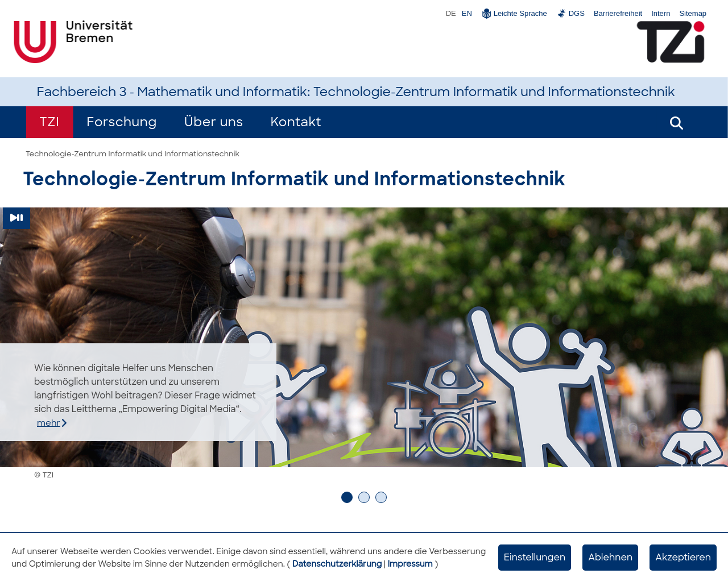728x582 pixels.
Task: Switch language to DE
Action: (x=450, y=14)
